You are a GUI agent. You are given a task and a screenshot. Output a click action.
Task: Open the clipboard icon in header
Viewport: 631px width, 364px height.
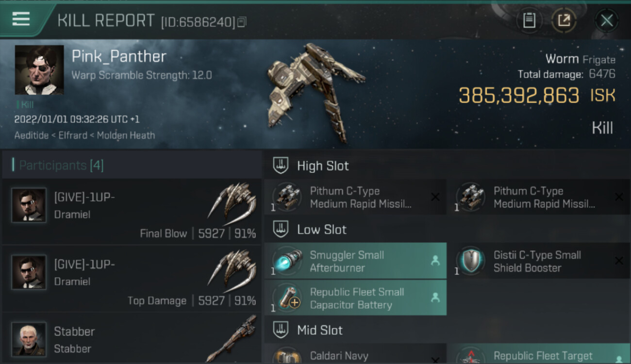pos(529,20)
